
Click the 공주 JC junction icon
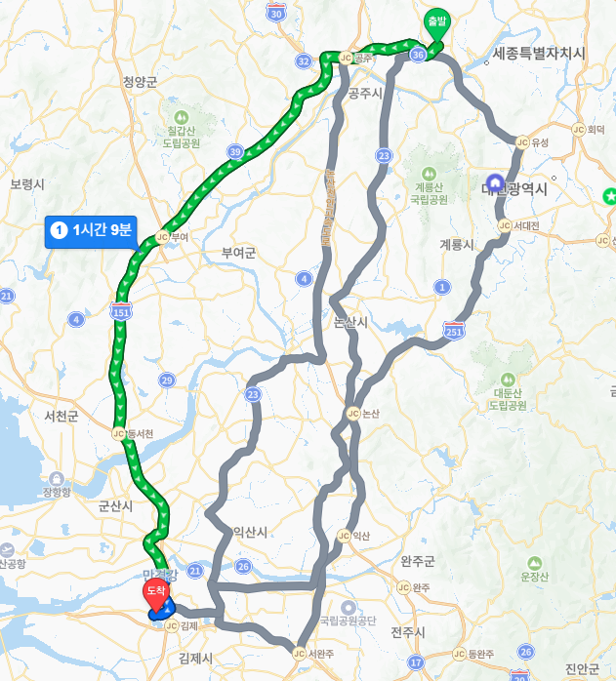click(346, 58)
